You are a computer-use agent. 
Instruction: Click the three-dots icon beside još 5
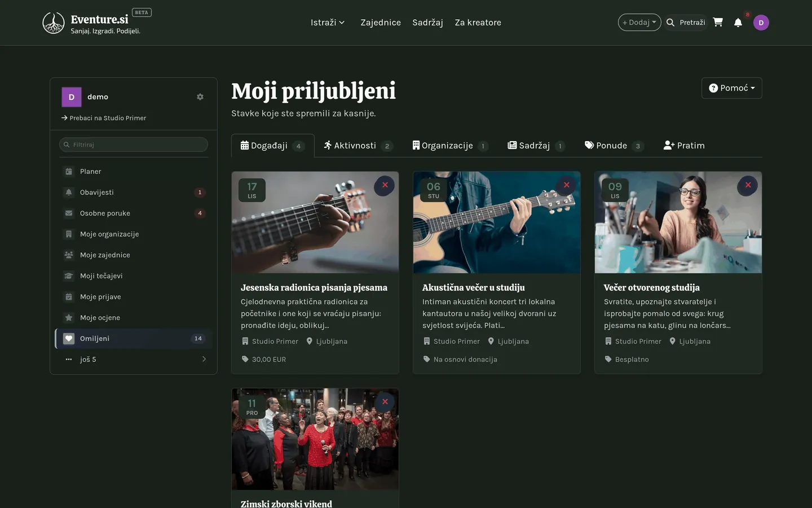[x=69, y=360]
